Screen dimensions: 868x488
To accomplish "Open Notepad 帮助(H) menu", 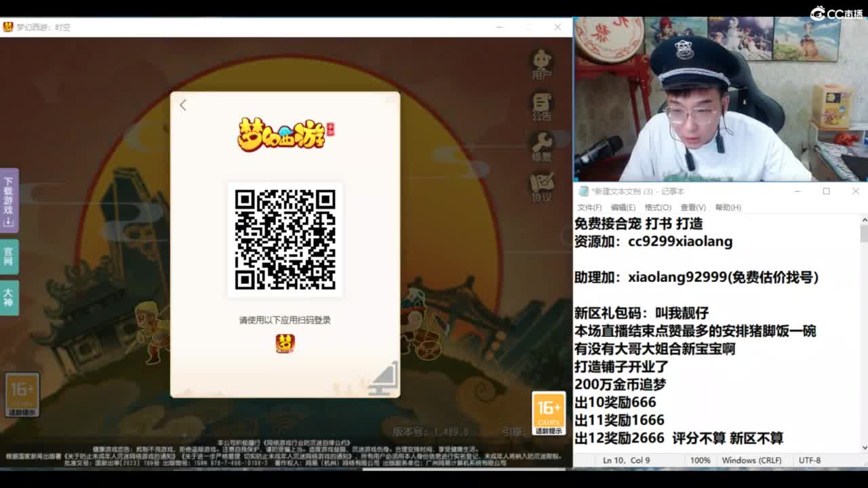I will click(728, 207).
